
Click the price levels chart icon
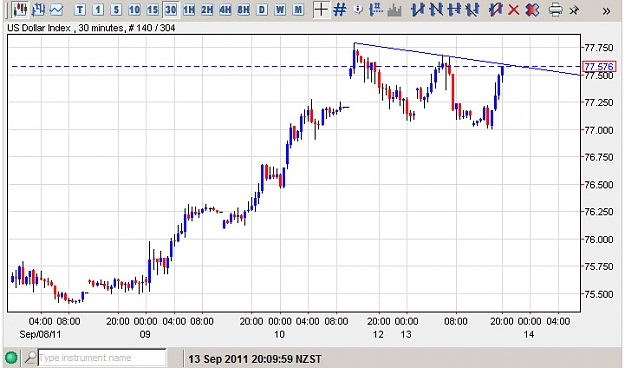(x=376, y=10)
